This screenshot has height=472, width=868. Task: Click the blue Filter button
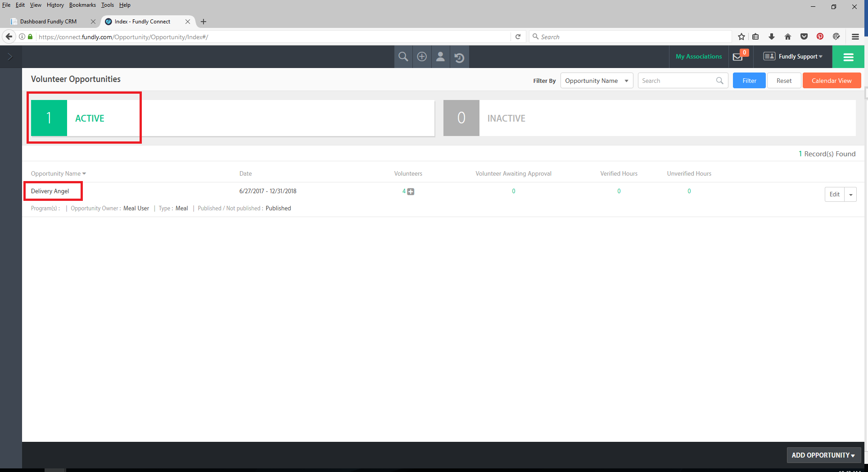749,81
